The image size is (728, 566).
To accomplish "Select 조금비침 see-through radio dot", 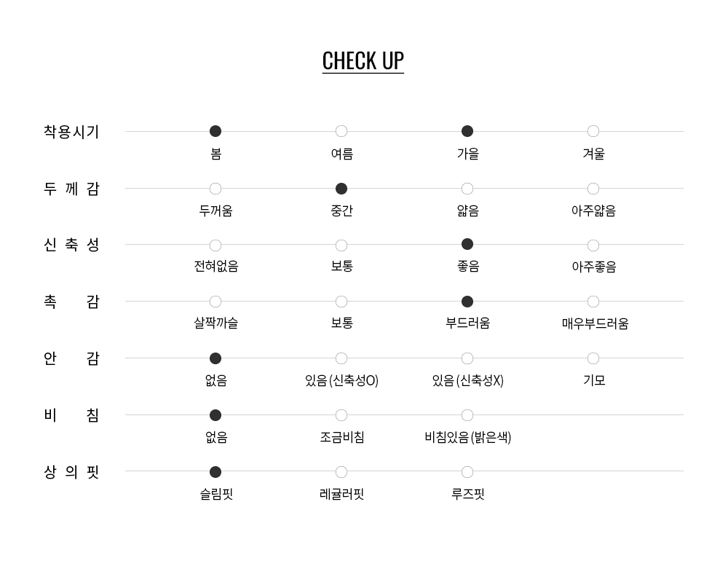I will tap(341, 415).
